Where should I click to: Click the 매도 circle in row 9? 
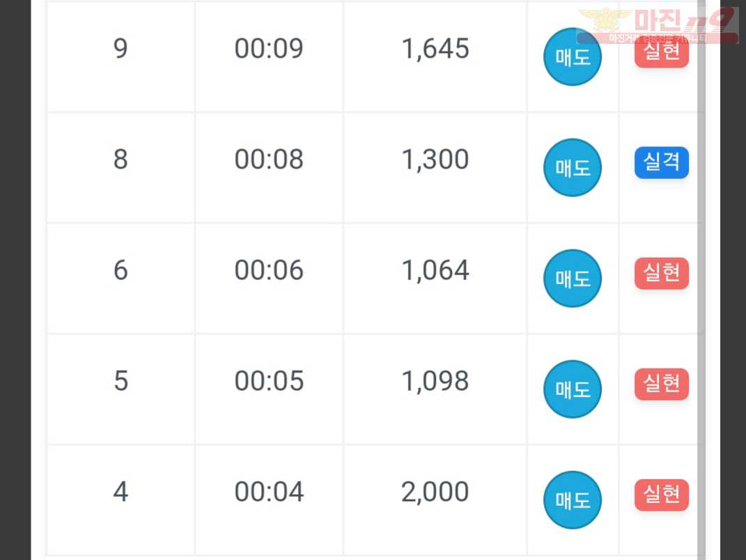(573, 57)
